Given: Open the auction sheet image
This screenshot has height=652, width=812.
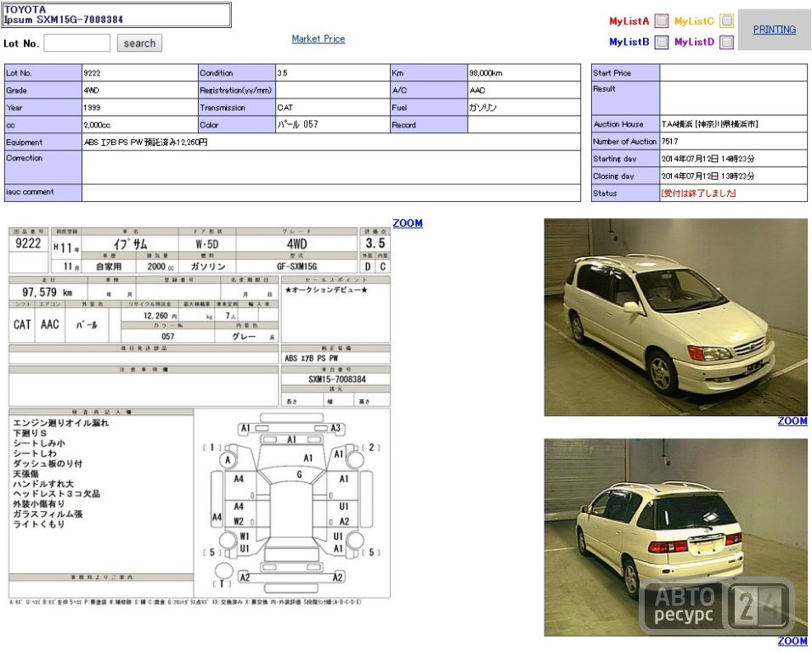Looking at the screenshot, I should click(x=200, y=415).
